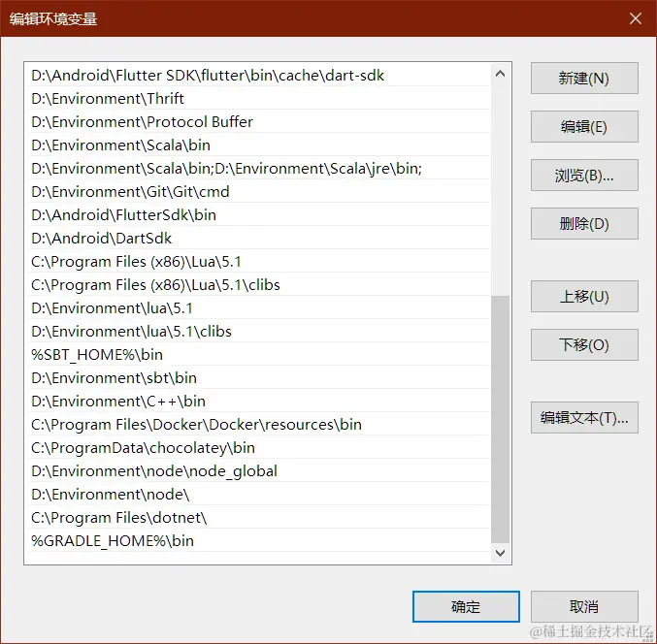The image size is (657, 644).
Task: Select %SBT_HOME%\bin entry
Action: tap(258, 355)
